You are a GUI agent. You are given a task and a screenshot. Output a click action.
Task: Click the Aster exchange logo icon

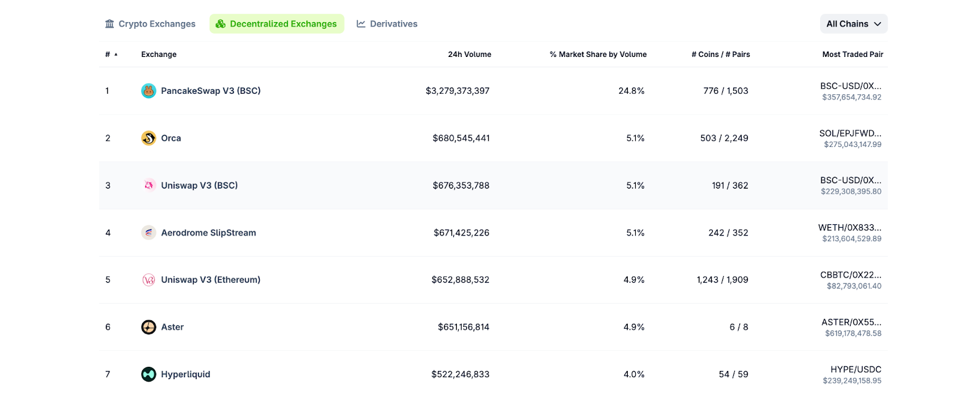(148, 327)
